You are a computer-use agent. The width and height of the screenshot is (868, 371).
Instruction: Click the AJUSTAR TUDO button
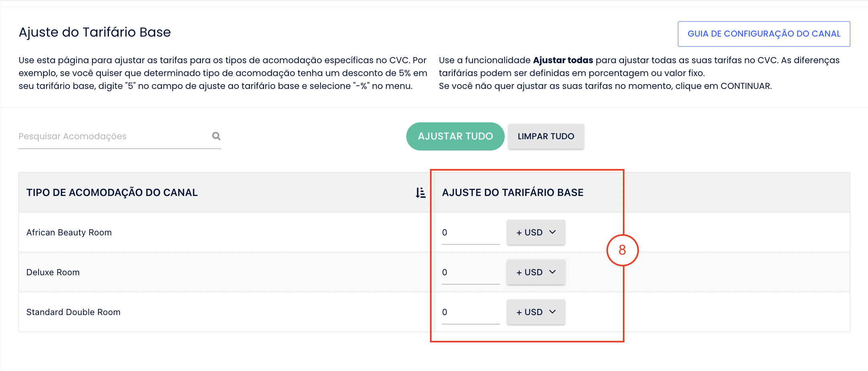(455, 136)
